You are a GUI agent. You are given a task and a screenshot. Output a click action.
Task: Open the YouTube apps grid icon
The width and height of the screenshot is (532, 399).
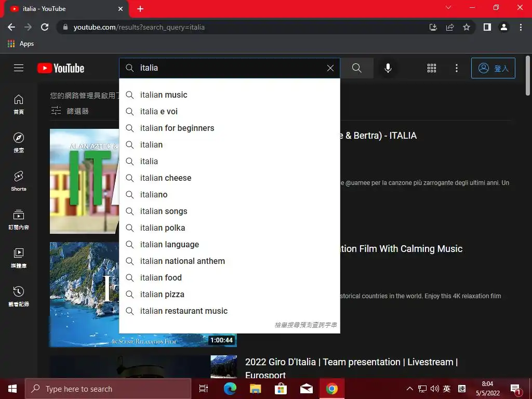coord(432,68)
